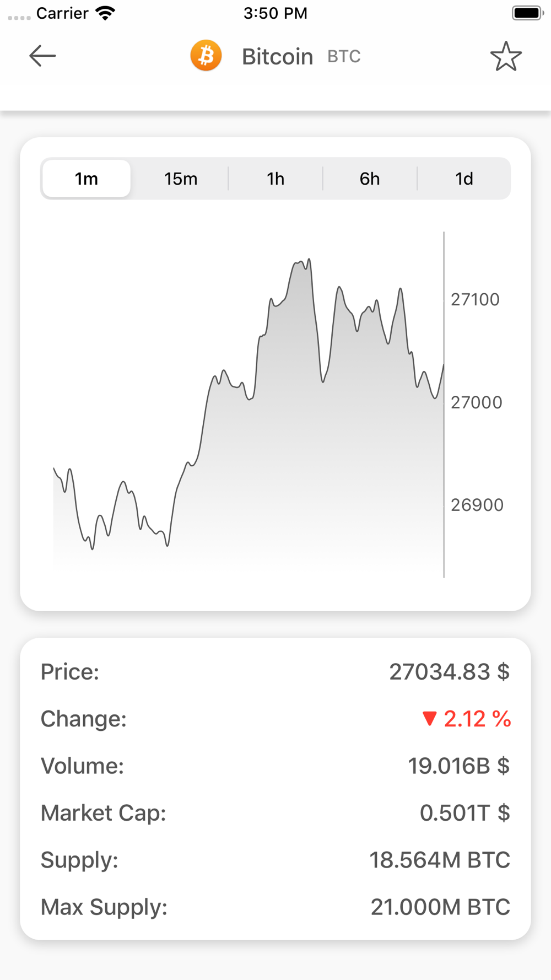The width and height of the screenshot is (551, 980).
Task: Switch to the 15m interval
Action: [x=181, y=179]
